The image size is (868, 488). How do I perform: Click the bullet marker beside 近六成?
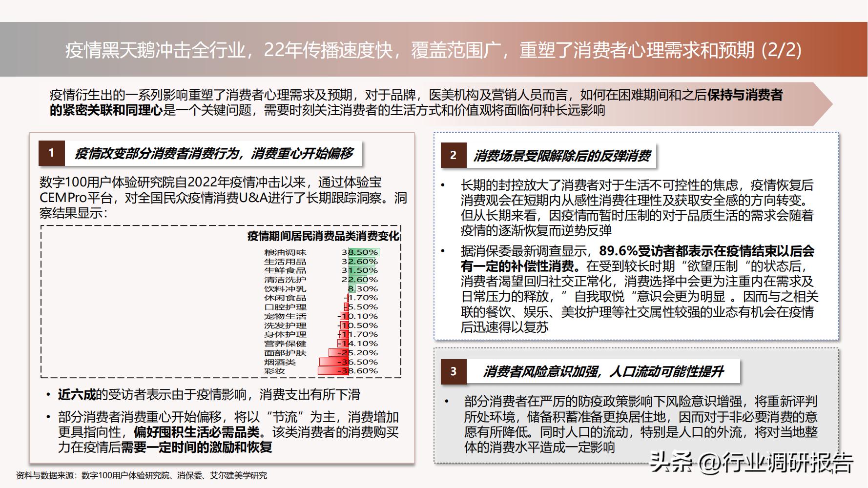(47, 395)
